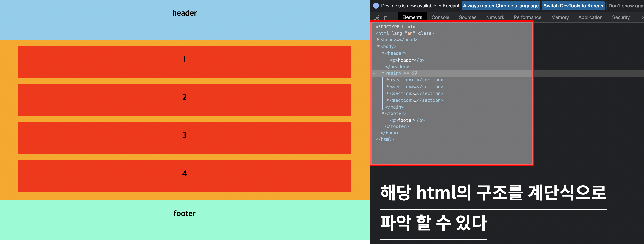Click red section box number 2
This screenshot has width=644, height=244.
[x=185, y=100]
